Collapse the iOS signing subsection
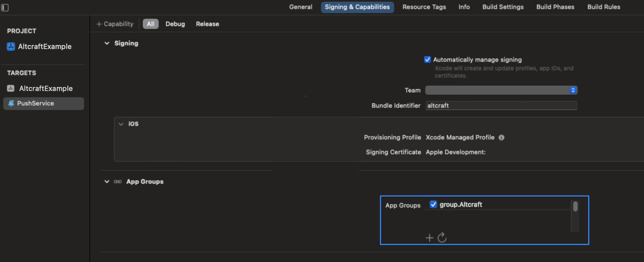Viewport: 644px width, 262px height. 121,124
